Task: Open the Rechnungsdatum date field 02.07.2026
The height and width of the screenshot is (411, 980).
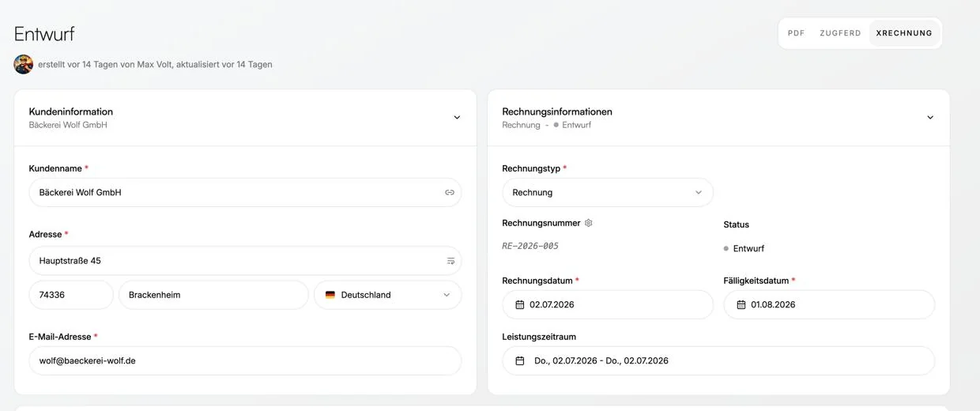Action: [x=608, y=304]
